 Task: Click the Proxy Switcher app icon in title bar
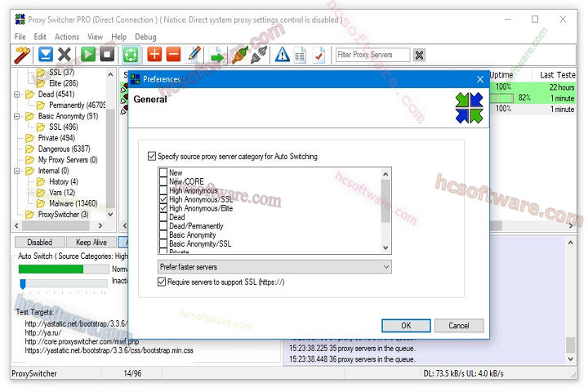click(20, 19)
